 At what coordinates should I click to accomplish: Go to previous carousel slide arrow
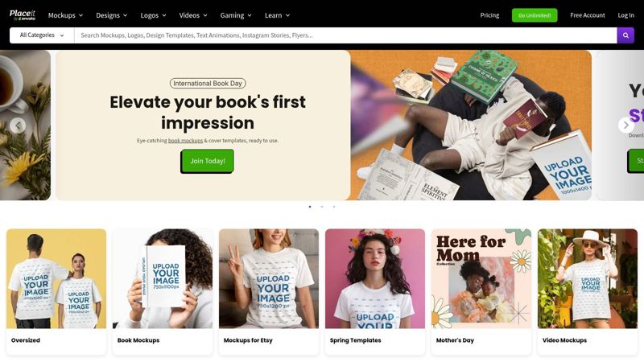coord(18,125)
